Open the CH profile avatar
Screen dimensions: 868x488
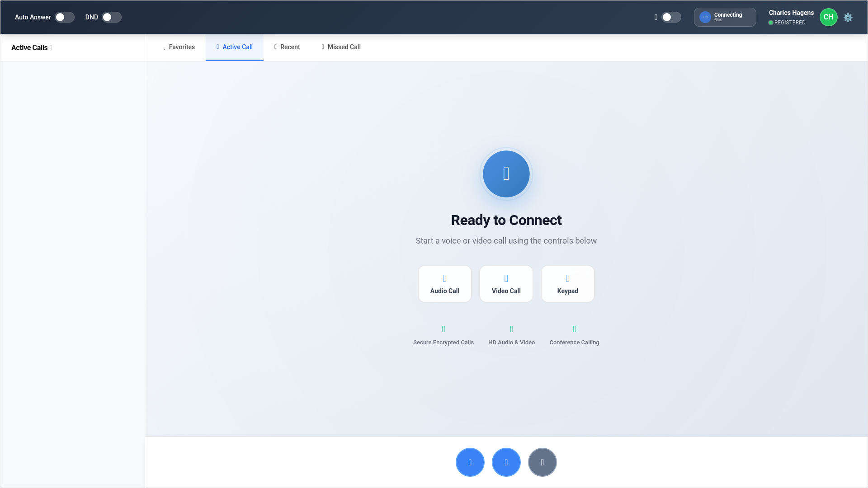(829, 17)
